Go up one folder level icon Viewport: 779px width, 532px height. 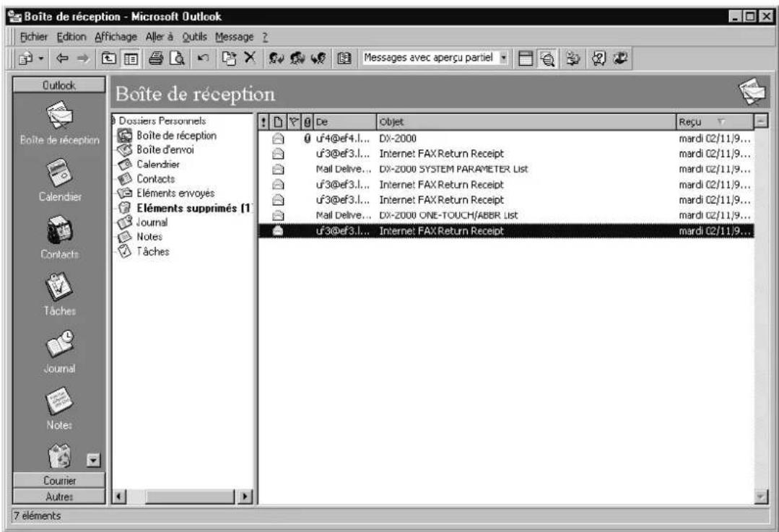(109, 58)
